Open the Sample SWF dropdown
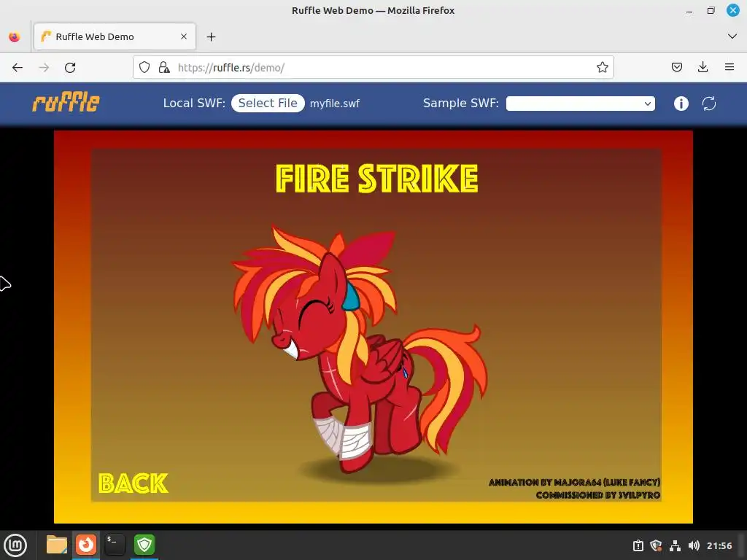747x560 pixels. tap(580, 104)
